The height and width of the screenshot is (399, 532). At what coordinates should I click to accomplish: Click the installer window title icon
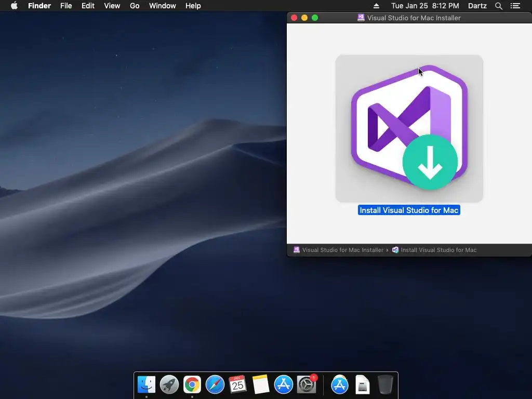pyautogui.click(x=361, y=18)
